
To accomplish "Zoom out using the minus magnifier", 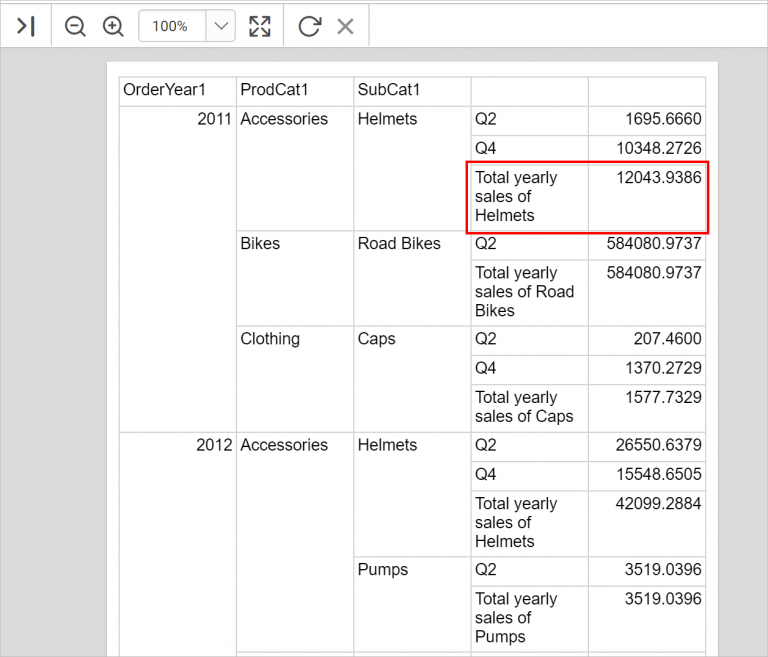I will (75, 26).
